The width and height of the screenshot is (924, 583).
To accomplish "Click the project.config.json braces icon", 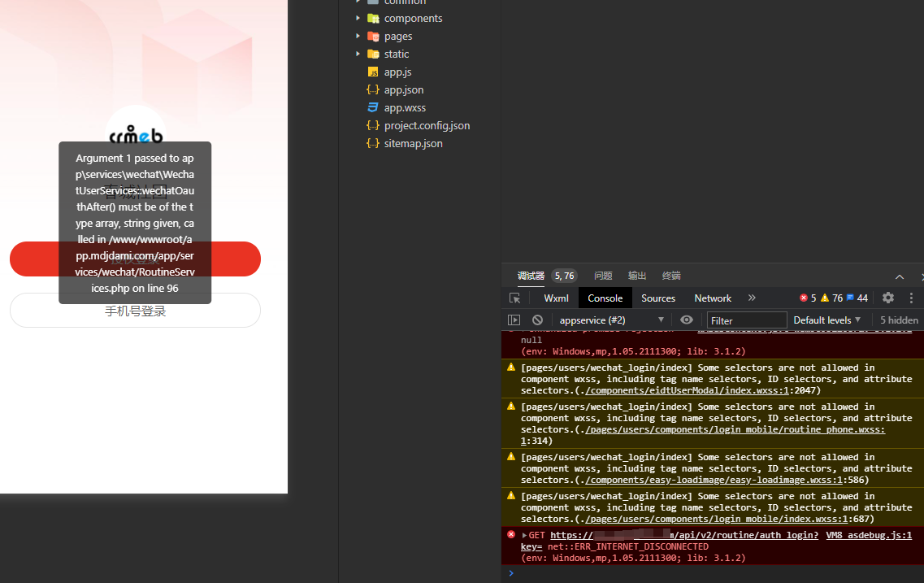I will pos(373,125).
